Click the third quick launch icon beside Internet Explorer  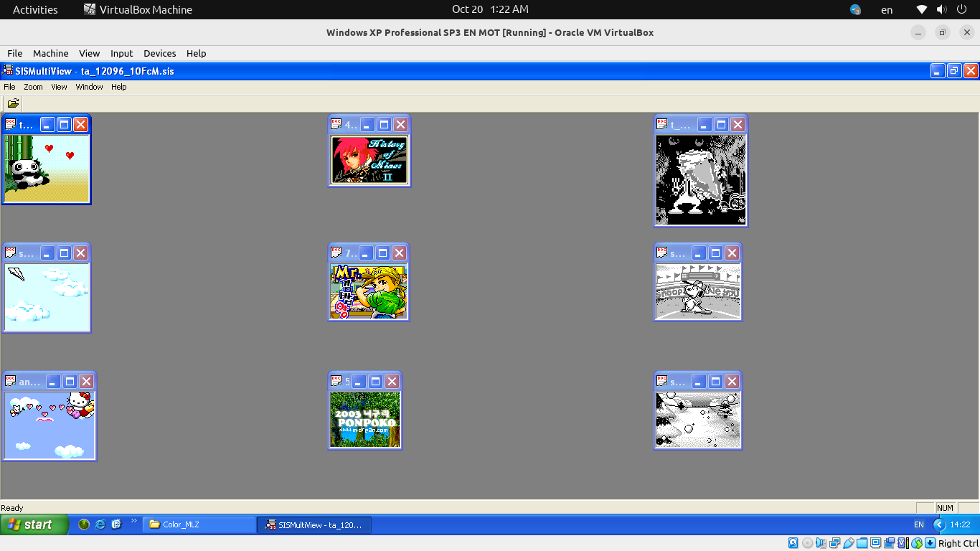(117, 524)
